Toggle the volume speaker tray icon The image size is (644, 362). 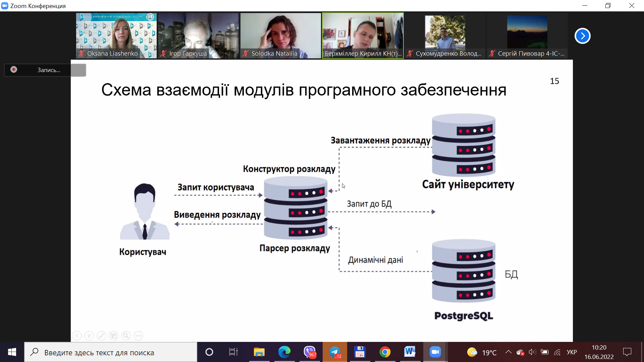point(532,352)
